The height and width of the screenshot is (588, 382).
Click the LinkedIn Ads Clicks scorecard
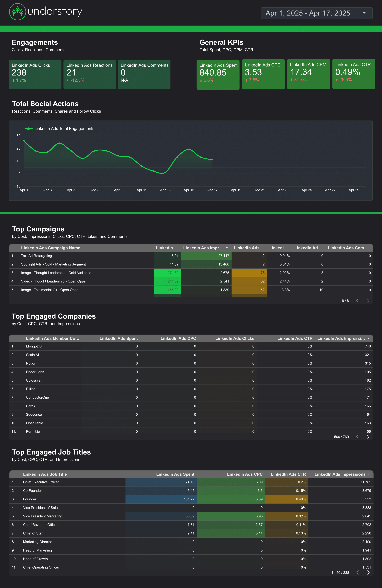point(35,74)
